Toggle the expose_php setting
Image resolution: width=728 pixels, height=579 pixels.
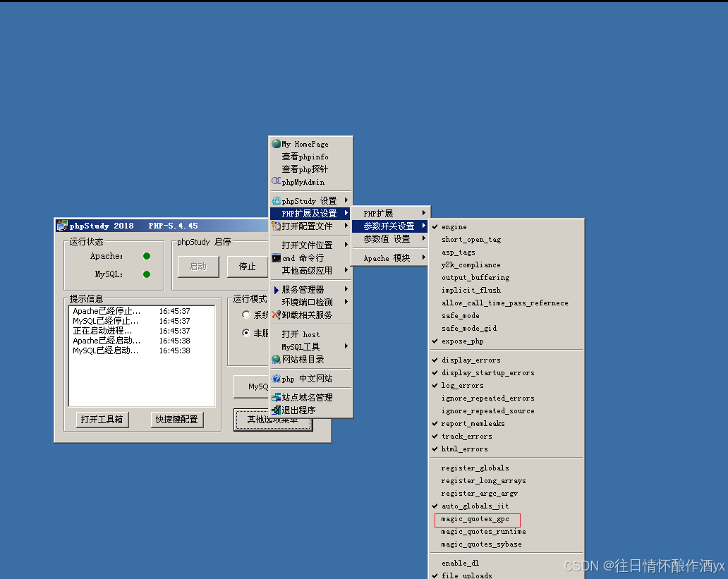coord(506,341)
